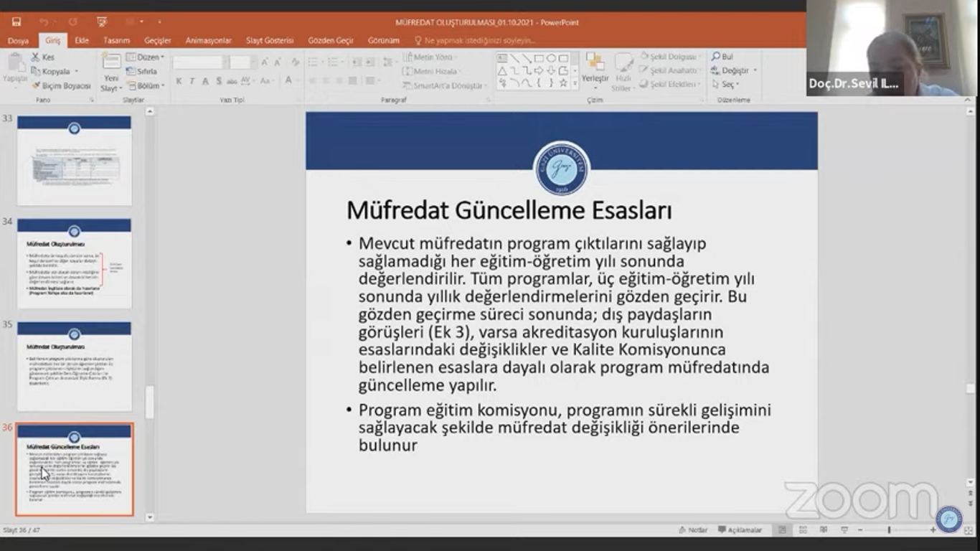This screenshot has width=980, height=551.
Task: Toggle the Notlar notes pane
Action: [x=693, y=530]
